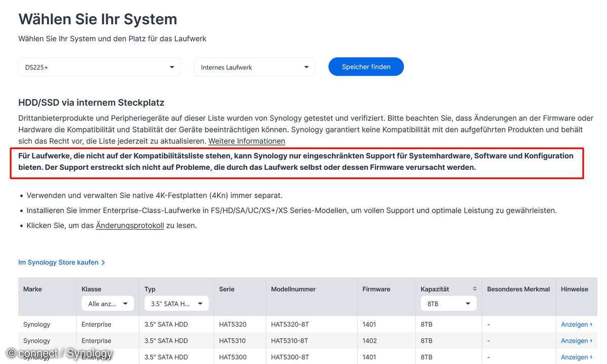Screen dimensions: 607x364
Task: Click the dropdown arrow in the Typ filter
Action: tap(200, 303)
